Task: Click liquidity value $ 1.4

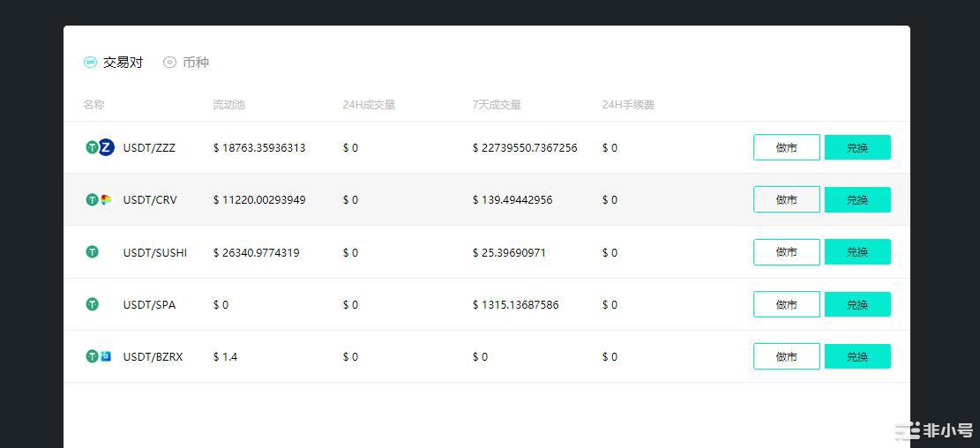Action: tap(225, 357)
